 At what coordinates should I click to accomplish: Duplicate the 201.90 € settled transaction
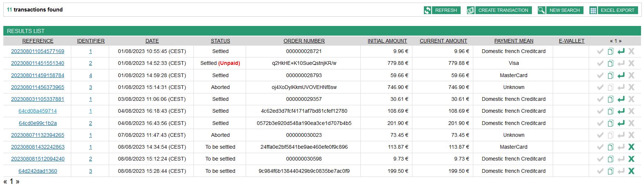click(610, 123)
